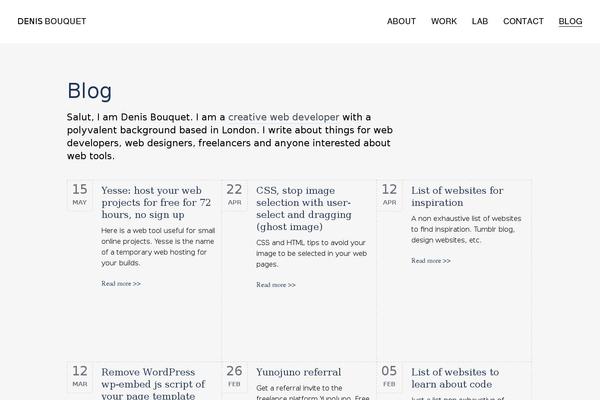
Task: Click the 26 Feb date badge
Action: point(234,376)
